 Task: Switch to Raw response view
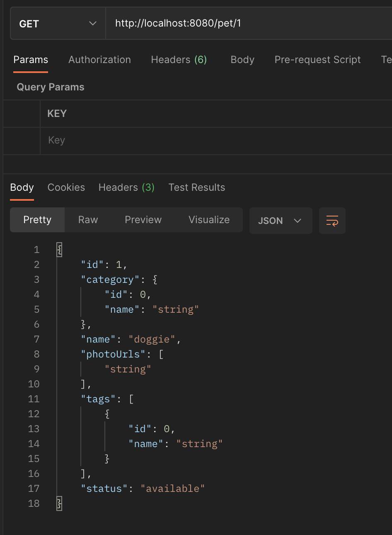[88, 220]
